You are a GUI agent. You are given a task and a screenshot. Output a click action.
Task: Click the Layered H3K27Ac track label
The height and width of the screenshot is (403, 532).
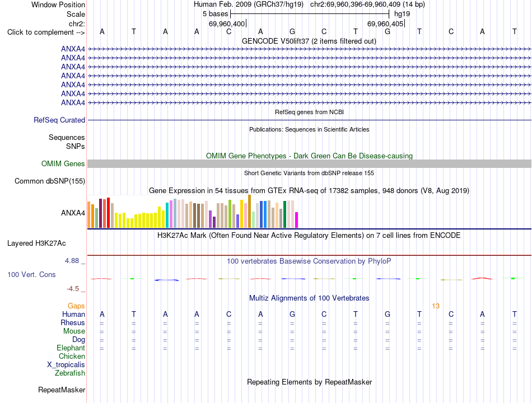point(36,243)
